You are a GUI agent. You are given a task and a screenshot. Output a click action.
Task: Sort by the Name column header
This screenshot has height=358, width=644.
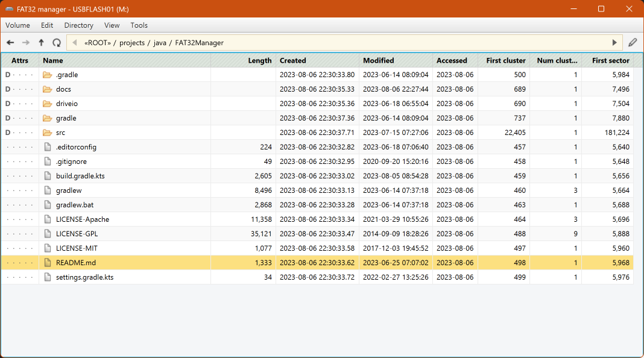coord(125,60)
